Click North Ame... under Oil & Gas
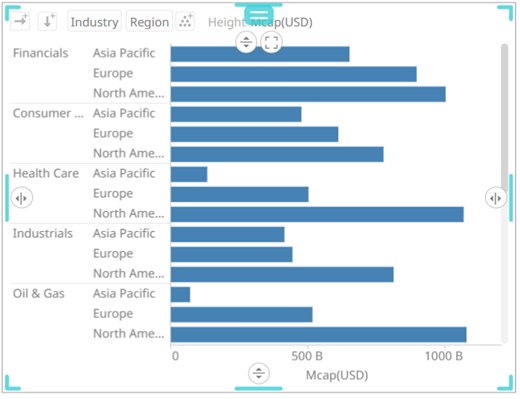The height and width of the screenshot is (399, 520). 129,333
